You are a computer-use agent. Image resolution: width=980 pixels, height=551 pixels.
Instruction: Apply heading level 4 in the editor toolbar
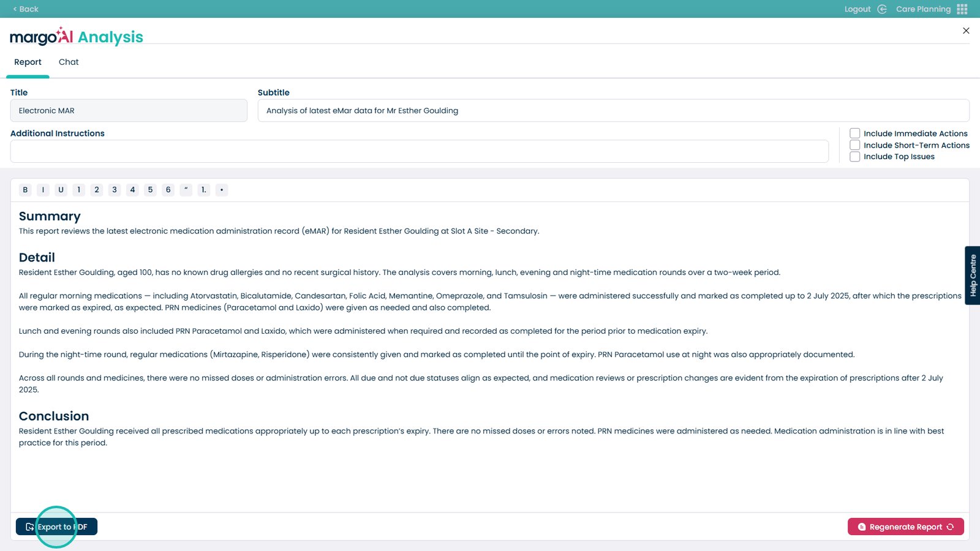(132, 190)
